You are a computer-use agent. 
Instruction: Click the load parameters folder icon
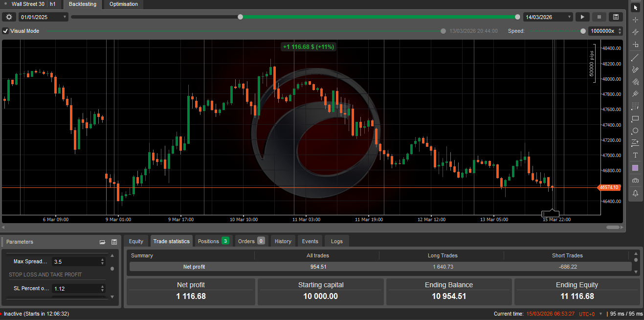(x=102, y=242)
